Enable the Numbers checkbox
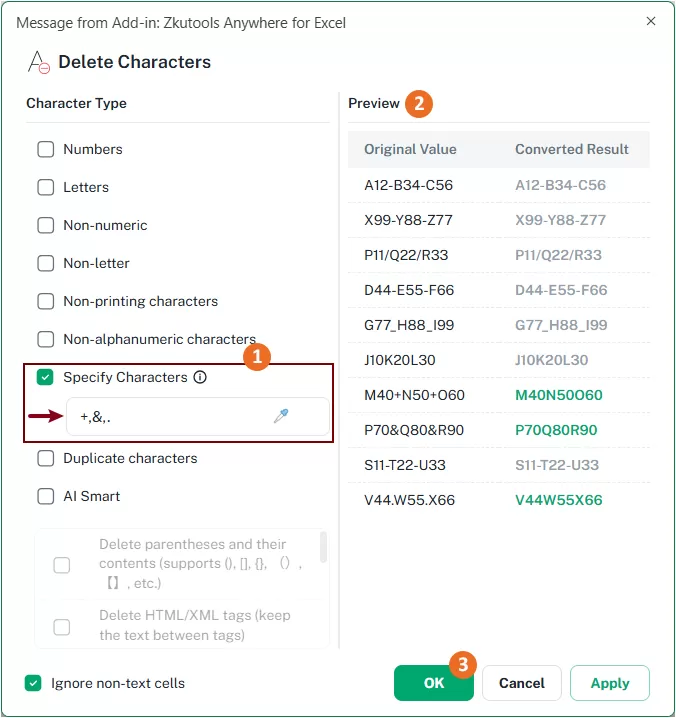The width and height of the screenshot is (676, 718). [x=45, y=149]
